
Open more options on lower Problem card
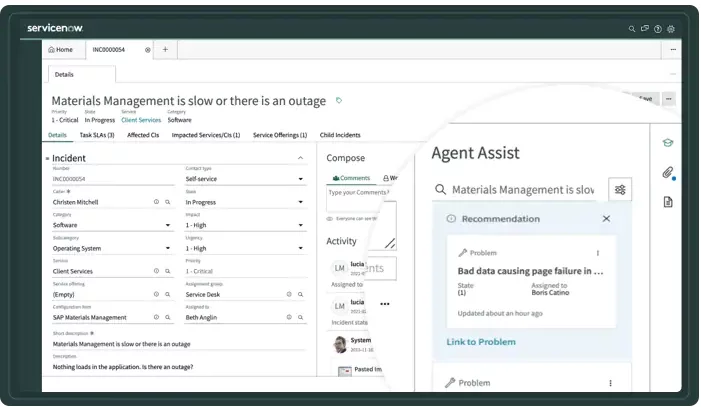610,383
